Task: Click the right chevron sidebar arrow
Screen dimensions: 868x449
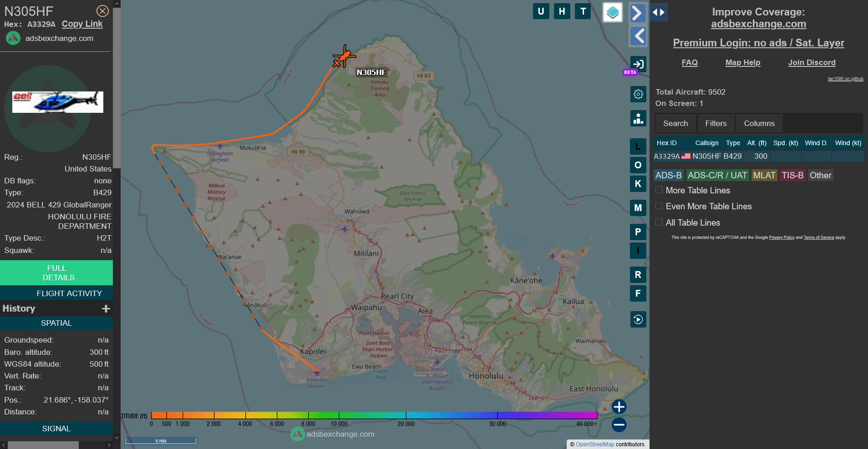Action: point(638,13)
